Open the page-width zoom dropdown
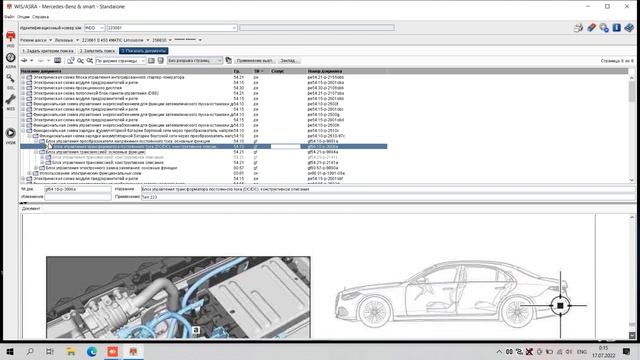The image size is (640, 360). [x=143, y=60]
